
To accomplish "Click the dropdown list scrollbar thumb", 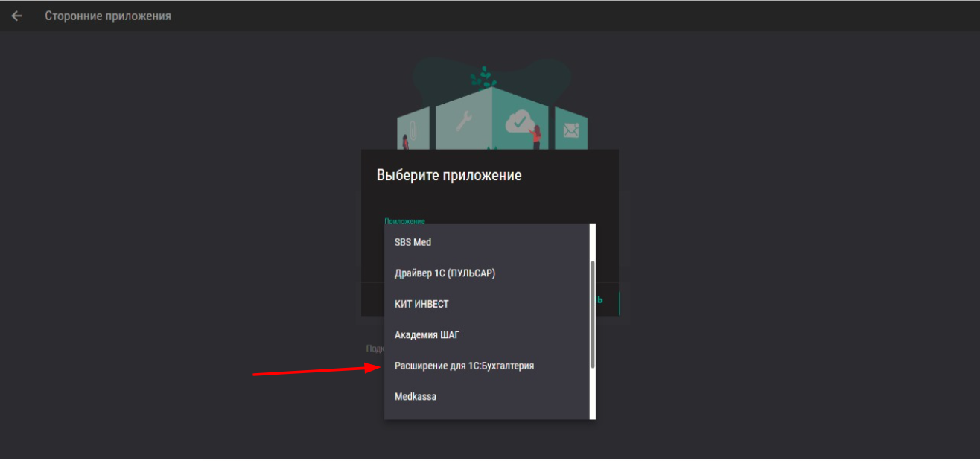I will [x=593, y=315].
